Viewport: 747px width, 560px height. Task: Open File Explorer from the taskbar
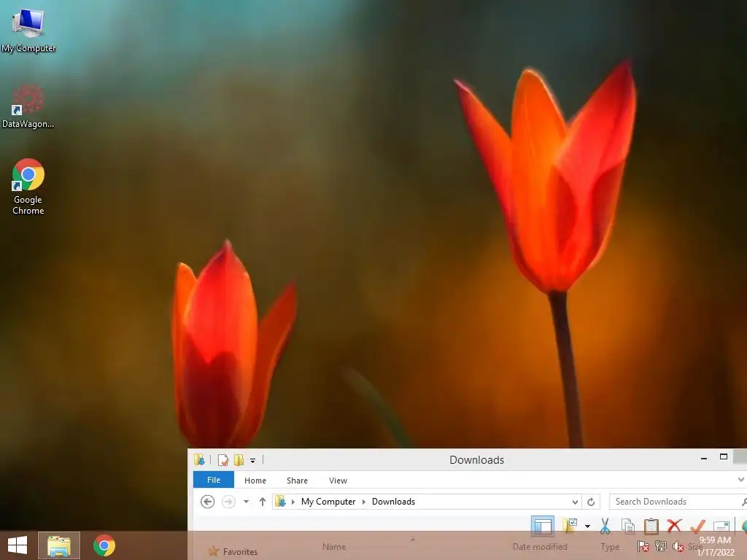point(59,545)
